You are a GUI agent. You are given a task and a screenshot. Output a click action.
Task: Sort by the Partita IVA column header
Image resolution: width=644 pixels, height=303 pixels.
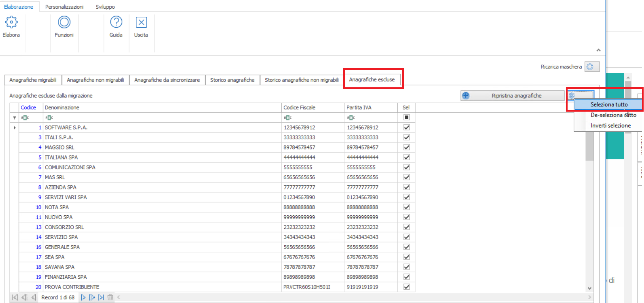pyautogui.click(x=371, y=108)
